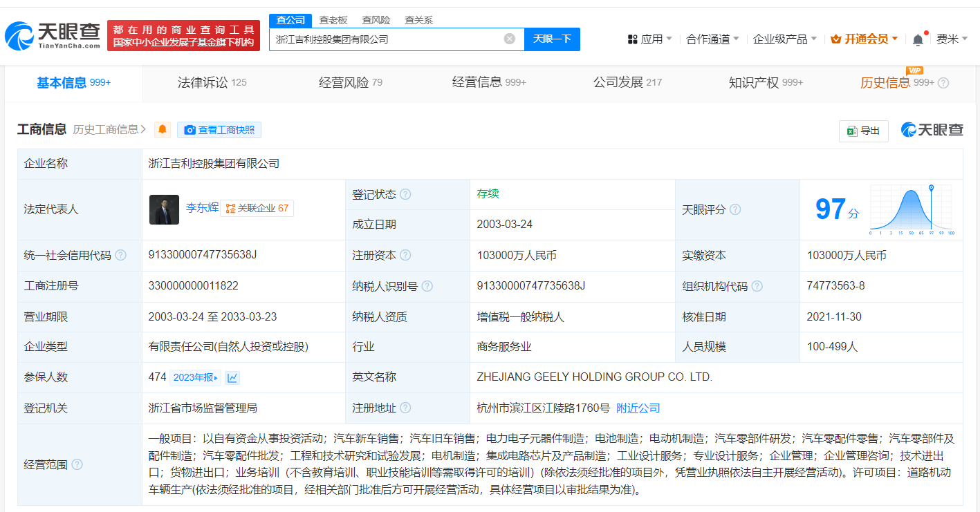The image size is (980, 512).
Task: Click 营业期限 value 2003-03-24 至 2033-03-23
Action: [x=212, y=317]
